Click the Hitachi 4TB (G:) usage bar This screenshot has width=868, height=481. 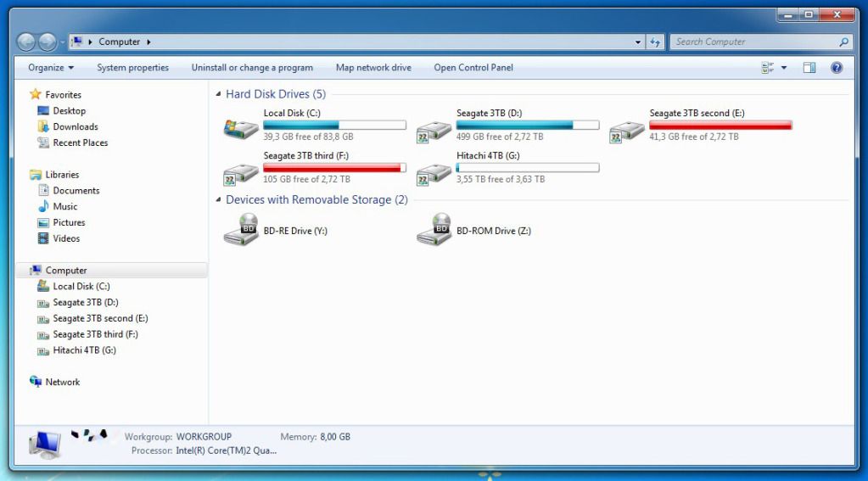pos(528,168)
